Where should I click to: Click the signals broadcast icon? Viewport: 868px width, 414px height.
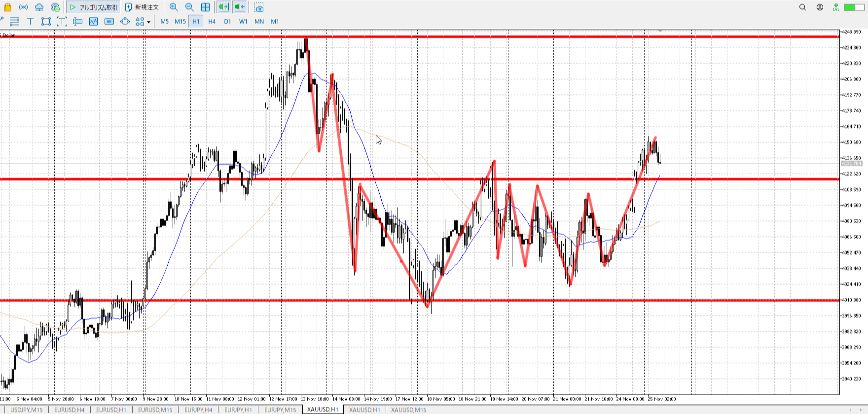[x=23, y=7]
